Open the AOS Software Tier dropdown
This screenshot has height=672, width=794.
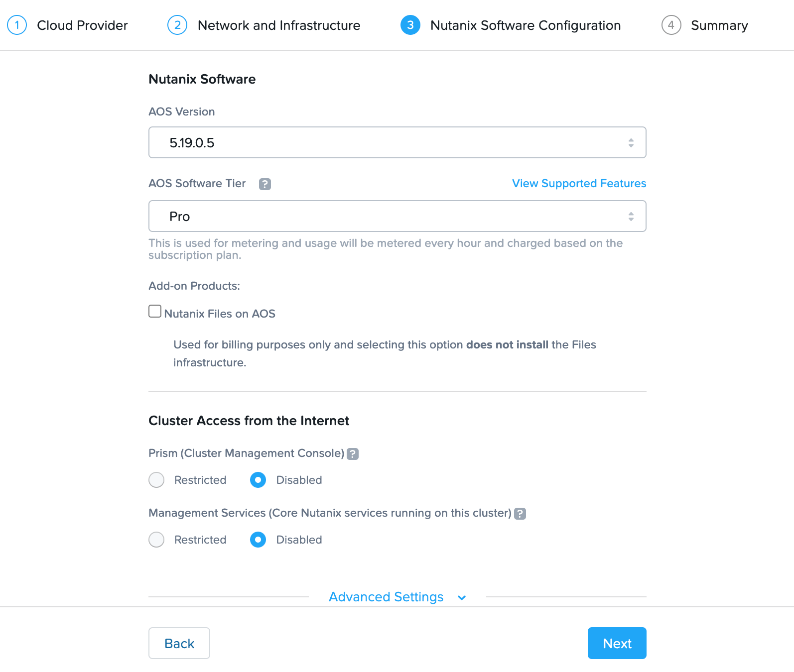point(397,216)
